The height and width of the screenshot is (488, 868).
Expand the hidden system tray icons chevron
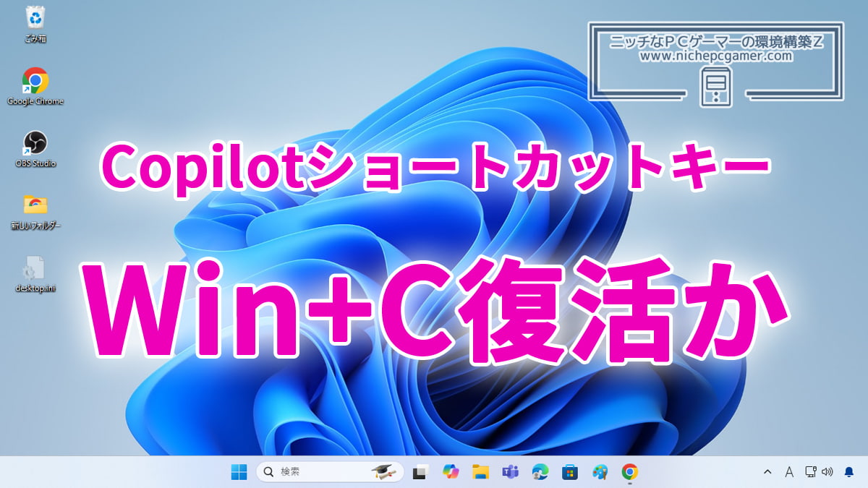767,472
